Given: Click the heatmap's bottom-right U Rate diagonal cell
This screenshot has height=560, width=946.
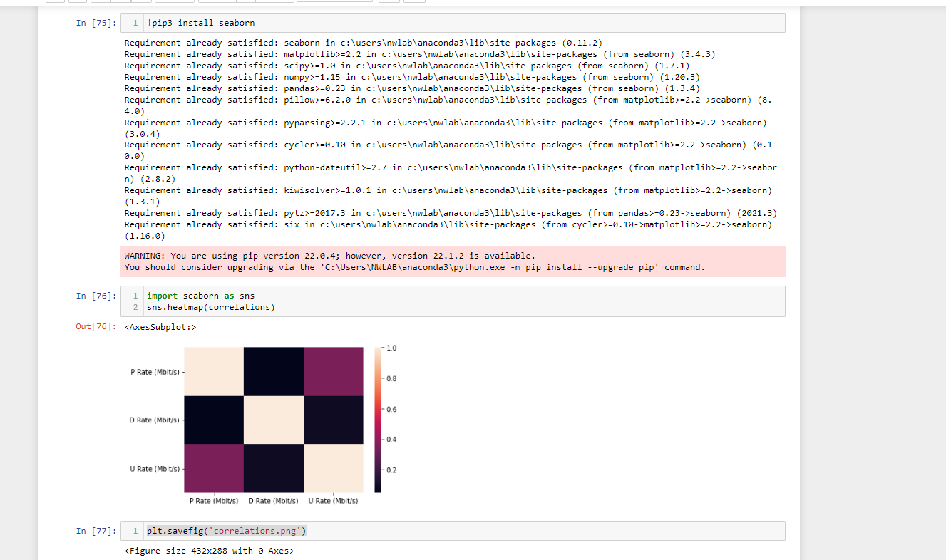Looking at the screenshot, I should click(x=333, y=468).
